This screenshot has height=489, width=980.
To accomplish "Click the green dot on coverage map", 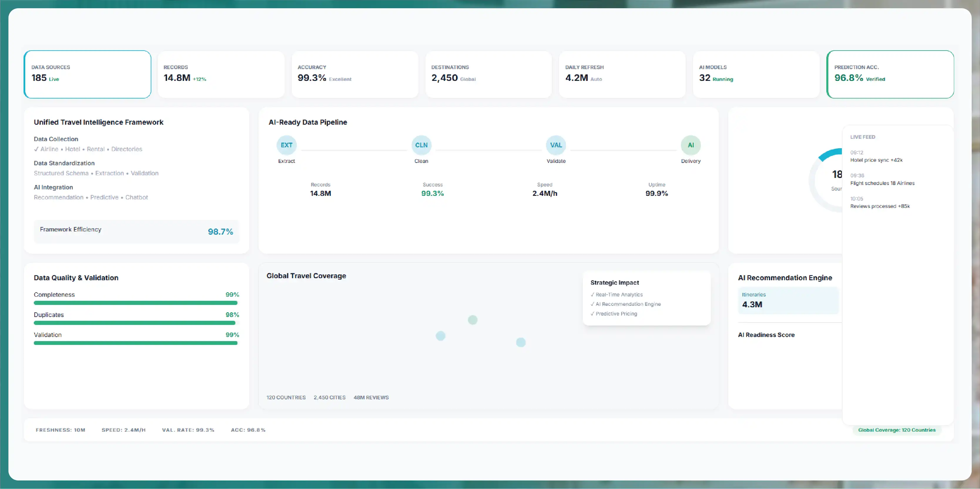I will click(x=473, y=320).
